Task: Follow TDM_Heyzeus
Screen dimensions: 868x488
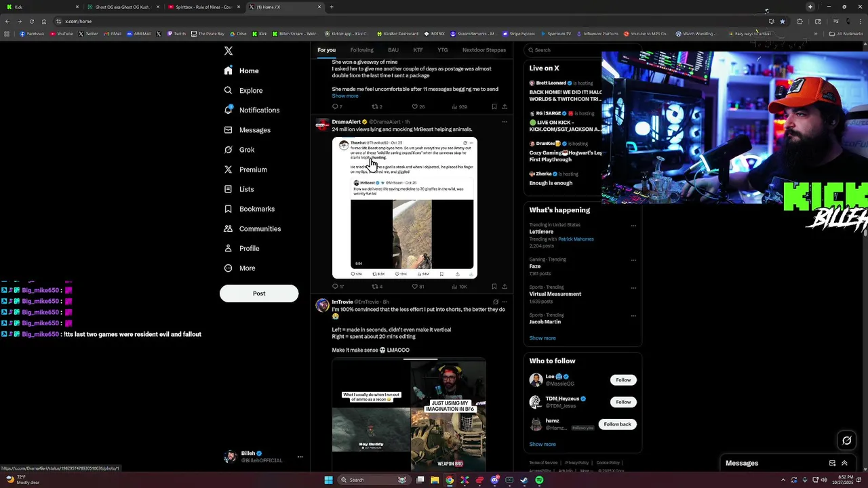Action: coord(623,402)
